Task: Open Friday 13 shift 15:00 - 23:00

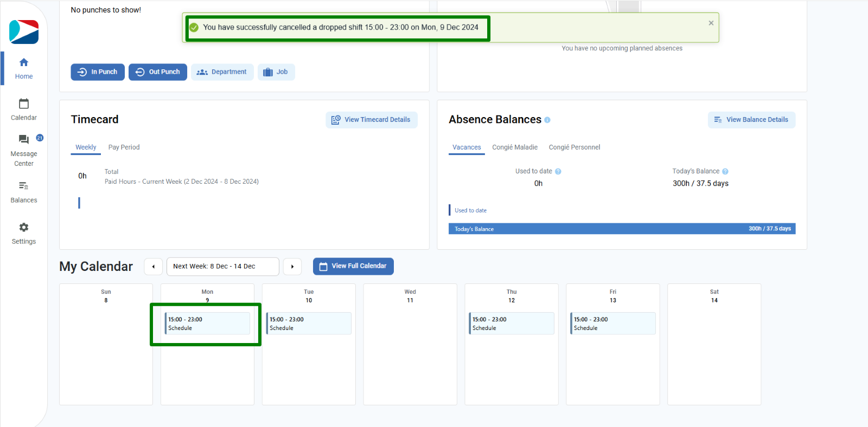Action: coord(613,324)
